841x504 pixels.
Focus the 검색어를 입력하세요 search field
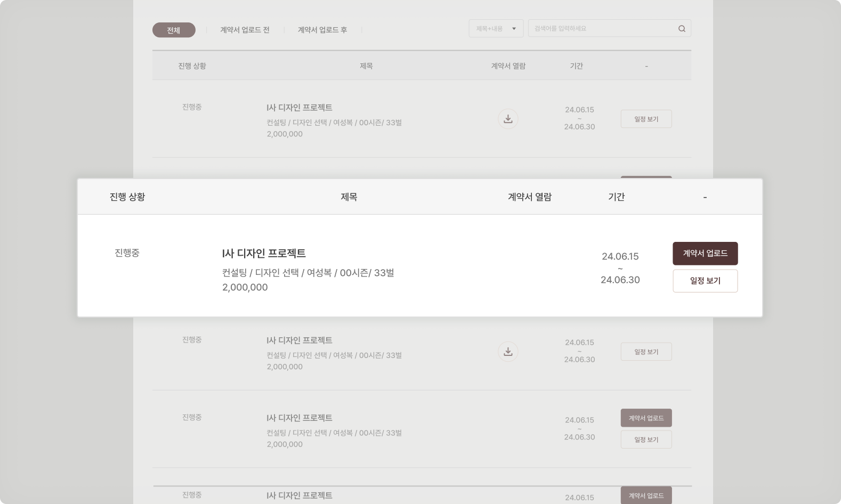click(x=602, y=29)
